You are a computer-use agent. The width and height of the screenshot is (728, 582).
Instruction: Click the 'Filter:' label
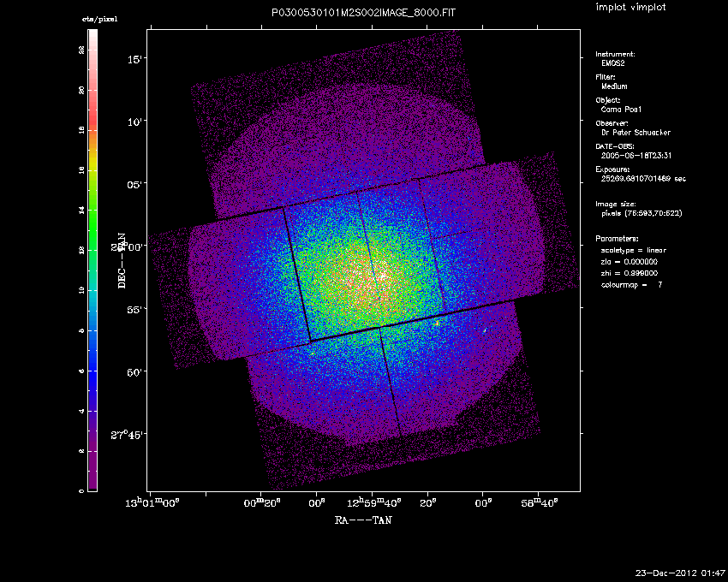[606, 77]
